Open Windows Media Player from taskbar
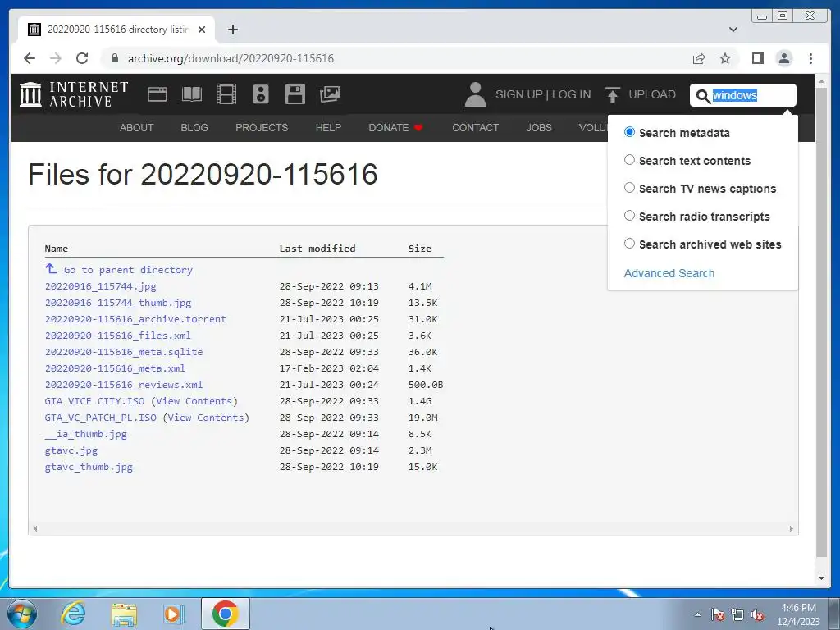 pyautogui.click(x=174, y=614)
